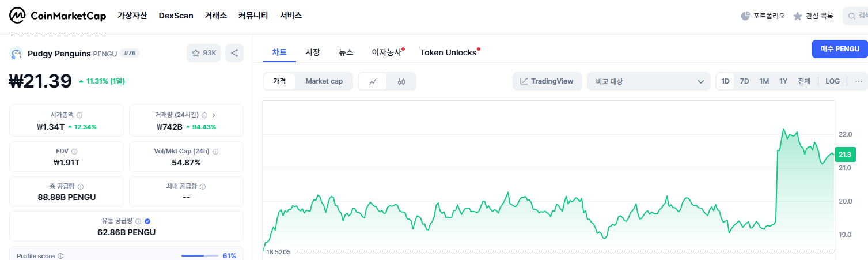The width and height of the screenshot is (868, 260).
Task: Open the CoinMarketCap home logo
Action: coord(58,16)
